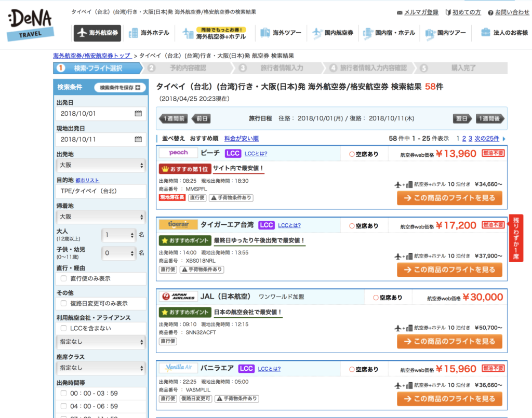Viewport: 532px width, 418px height.
Task: Click 手荷物条件あり warning tag in Tigerair listing
Action: pos(202,269)
